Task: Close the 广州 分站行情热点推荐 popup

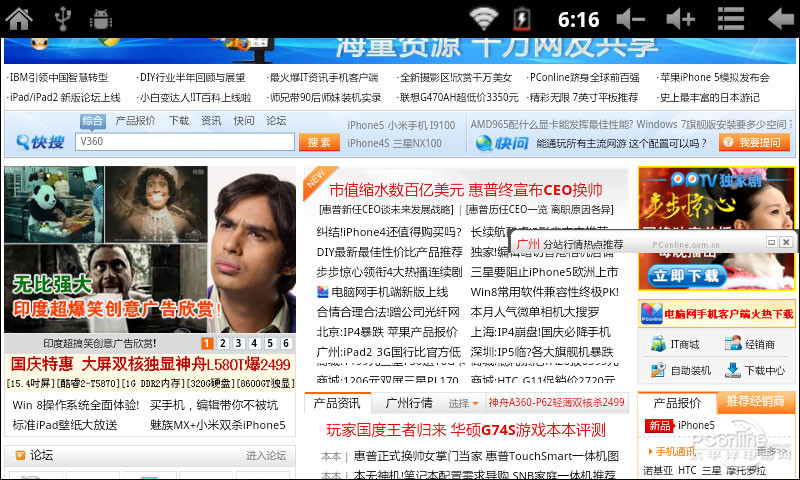Action: pos(786,242)
